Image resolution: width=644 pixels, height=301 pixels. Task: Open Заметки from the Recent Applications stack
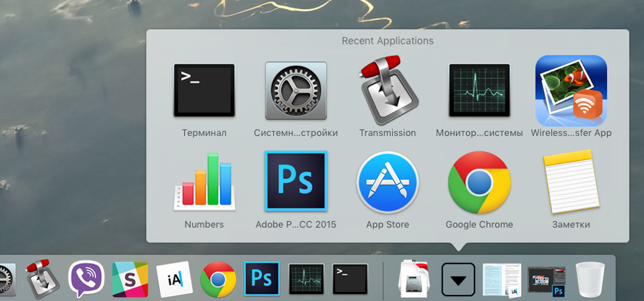[x=571, y=182]
